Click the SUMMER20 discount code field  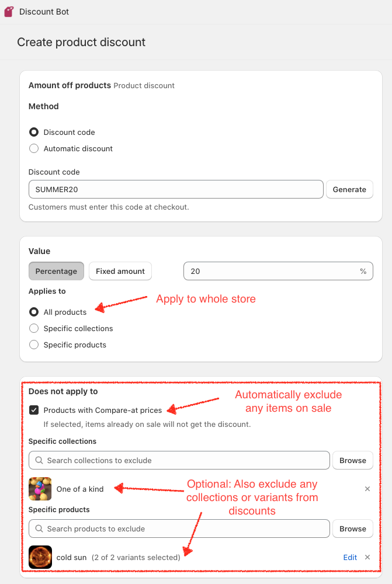[x=175, y=189]
